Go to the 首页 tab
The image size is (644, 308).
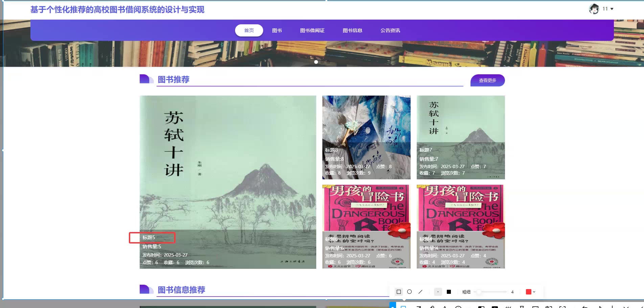[x=249, y=30]
